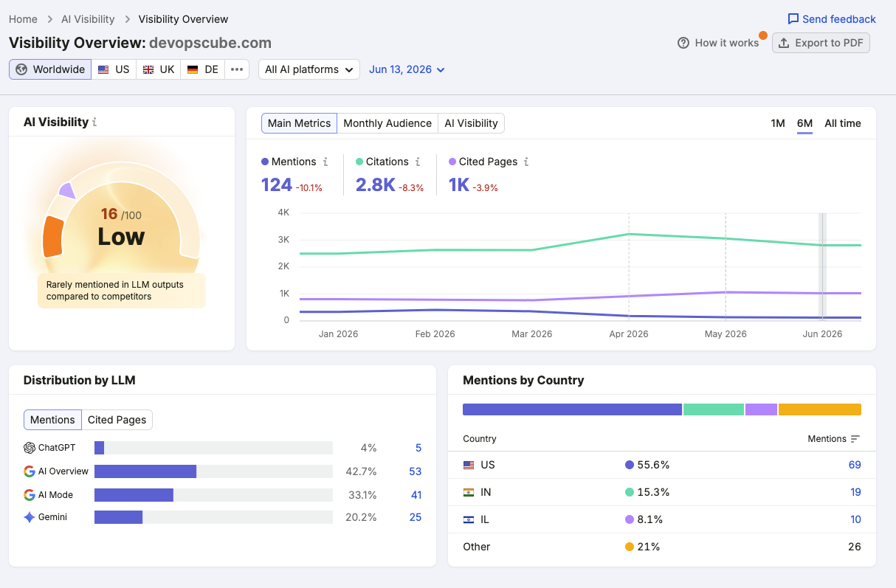This screenshot has height=588, width=896.
Task: Toggle the Cited Pages series legend dot
Action: point(452,162)
